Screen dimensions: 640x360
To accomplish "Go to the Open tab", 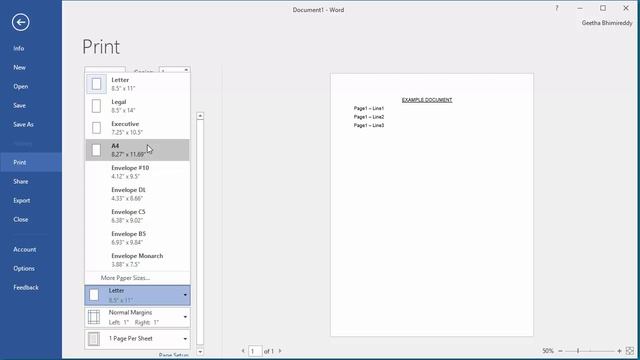I will pos(20,87).
